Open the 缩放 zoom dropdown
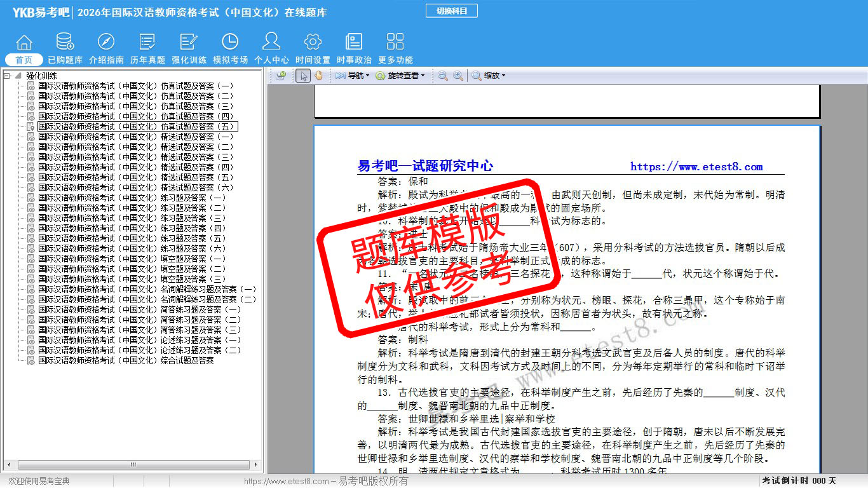The width and height of the screenshot is (868, 488). 488,76
